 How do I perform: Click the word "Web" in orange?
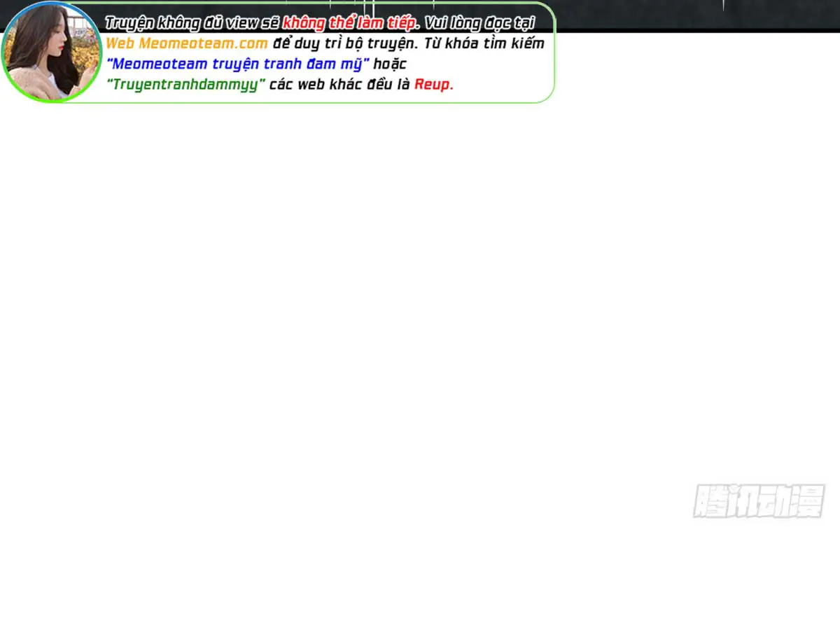[120, 43]
